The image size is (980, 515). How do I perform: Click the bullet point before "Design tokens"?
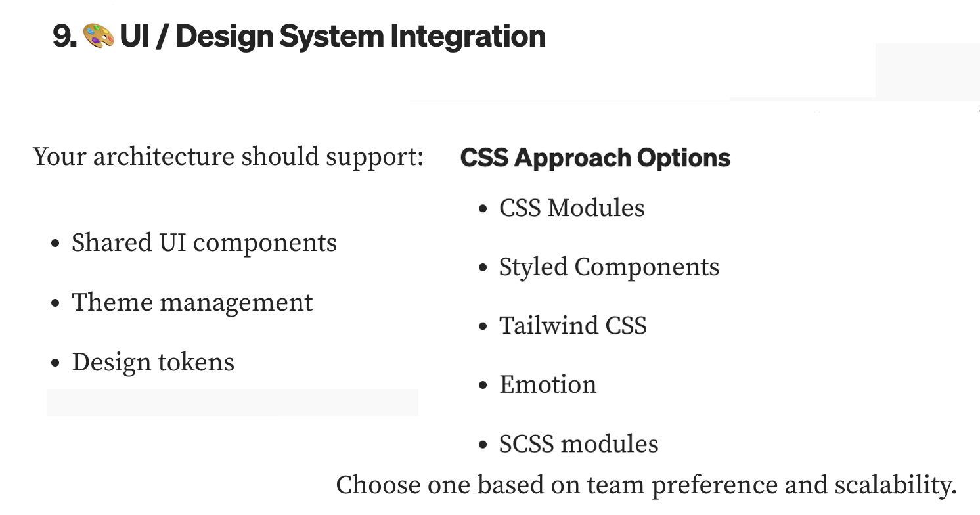56,364
